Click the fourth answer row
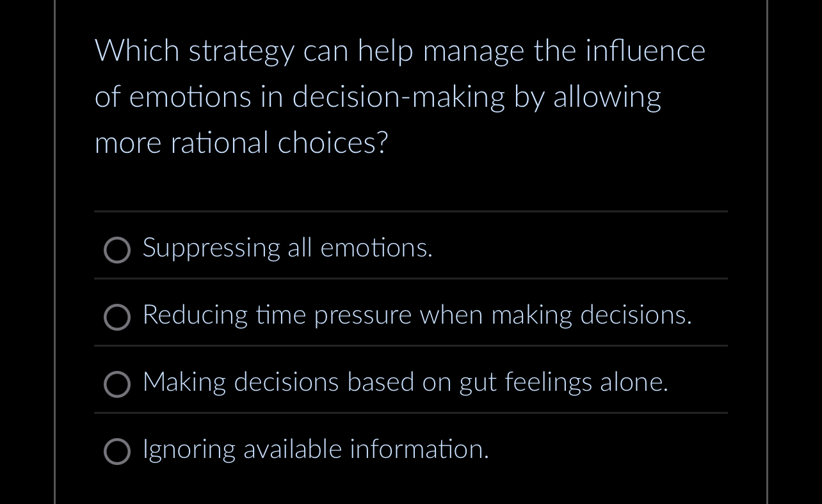The width and height of the screenshot is (822, 504). tap(410, 450)
